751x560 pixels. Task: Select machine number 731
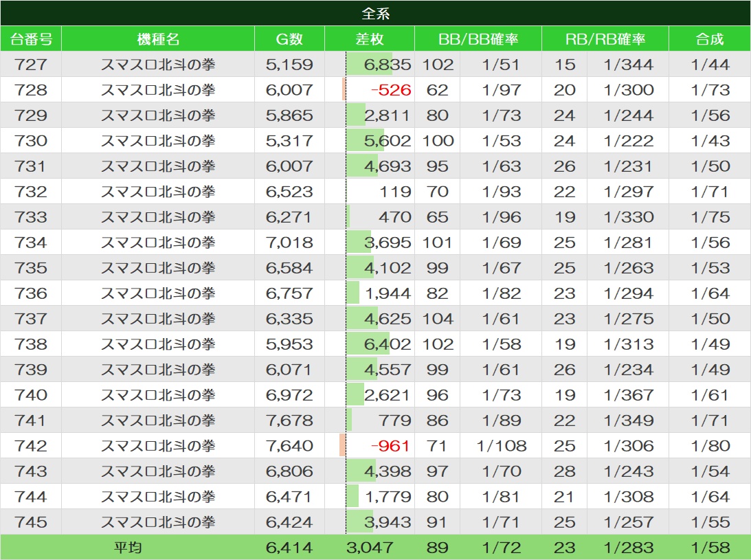31,166
